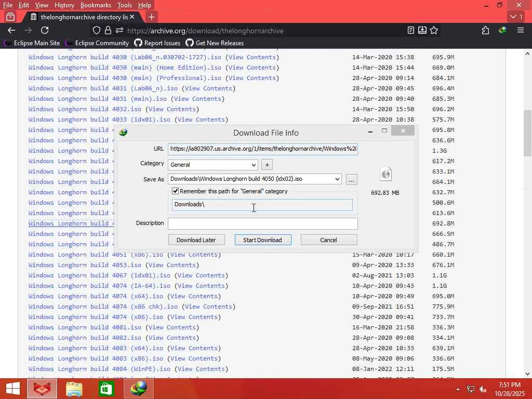Open the Edit menu

click(24, 5)
